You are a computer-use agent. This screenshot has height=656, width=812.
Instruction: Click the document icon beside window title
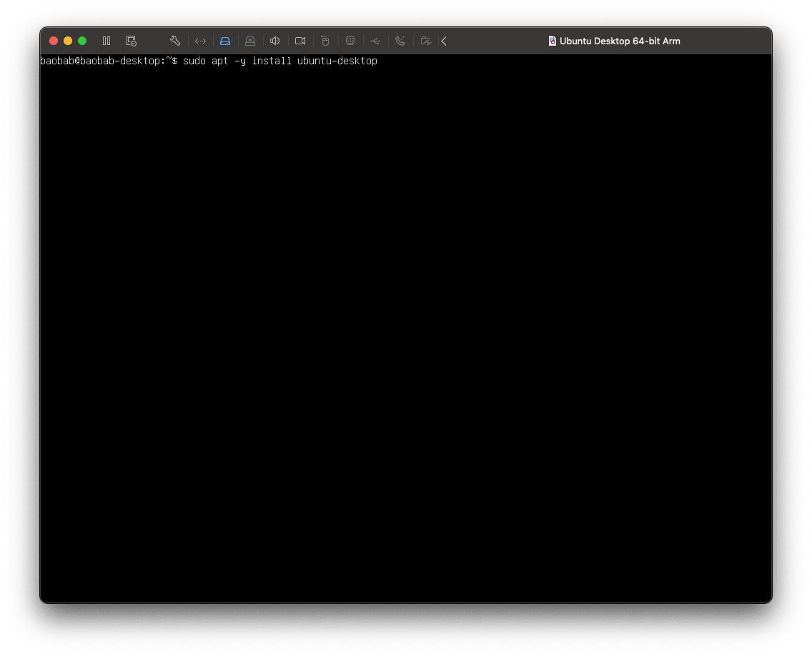[x=552, y=41]
